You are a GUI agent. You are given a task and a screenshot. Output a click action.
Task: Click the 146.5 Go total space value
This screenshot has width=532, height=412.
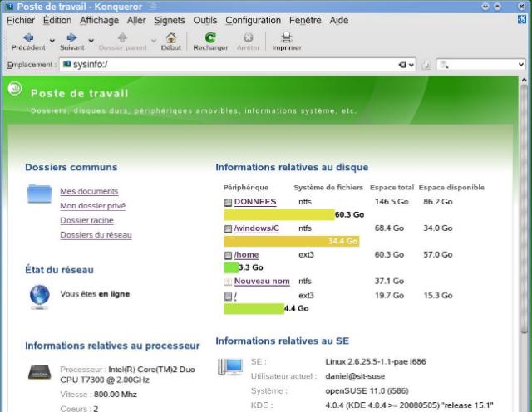point(392,202)
